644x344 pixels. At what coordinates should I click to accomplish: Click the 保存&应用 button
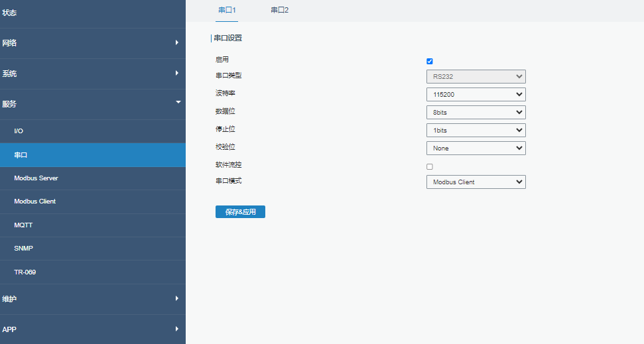click(x=240, y=212)
